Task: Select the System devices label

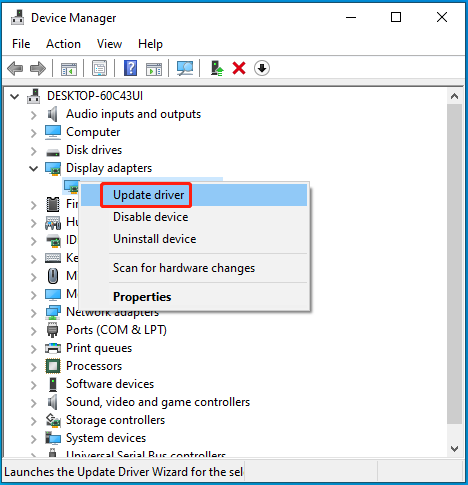Action: click(106, 438)
